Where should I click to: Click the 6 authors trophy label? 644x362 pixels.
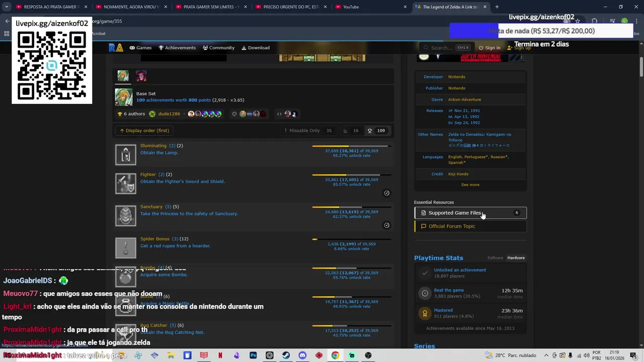click(x=131, y=114)
